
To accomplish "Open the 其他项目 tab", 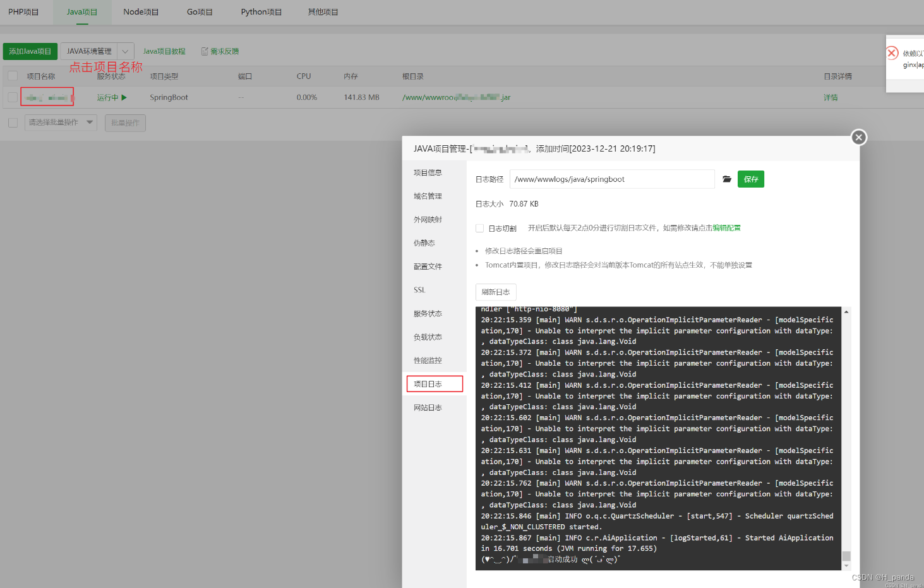I will coord(323,12).
